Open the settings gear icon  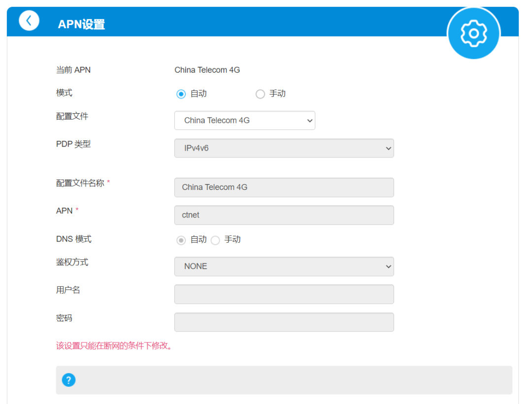click(473, 33)
